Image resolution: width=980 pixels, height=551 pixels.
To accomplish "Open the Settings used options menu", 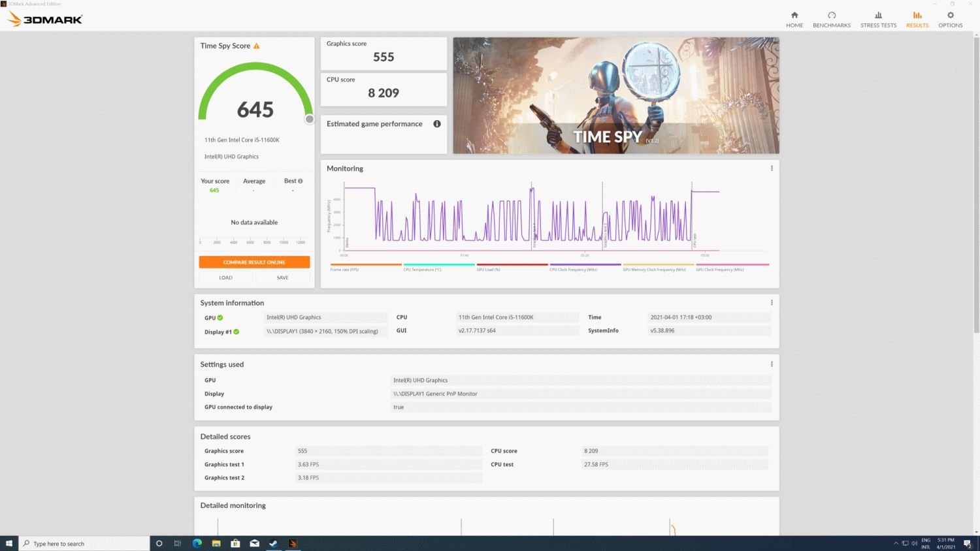I will pyautogui.click(x=772, y=364).
